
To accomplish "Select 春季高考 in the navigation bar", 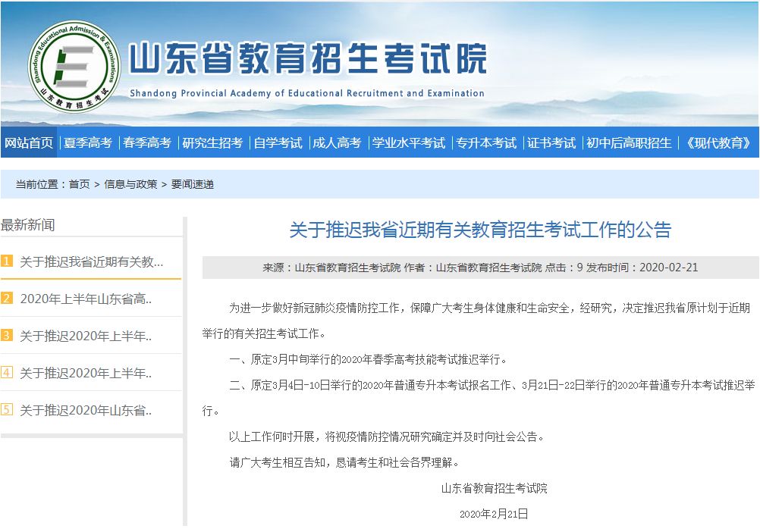I will (146, 142).
